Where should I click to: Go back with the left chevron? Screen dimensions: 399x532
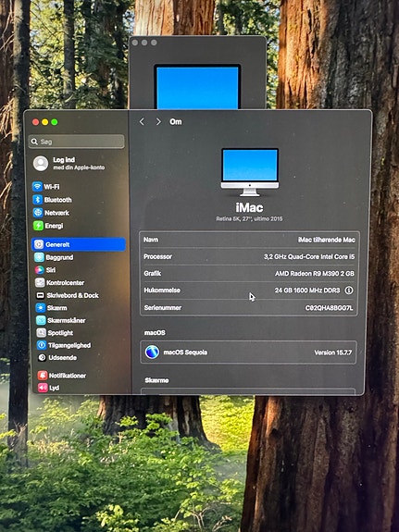pyautogui.click(x=142, y=122)
